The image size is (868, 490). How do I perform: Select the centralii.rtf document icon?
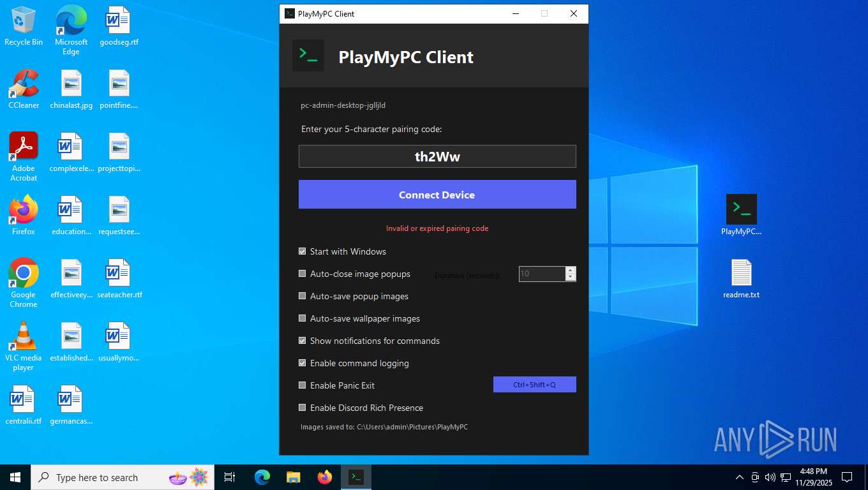(x=24, y=405)
